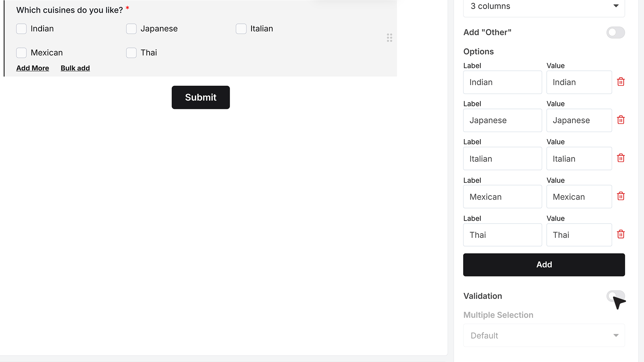Focus the Thai value input field

tap(579, 235)
